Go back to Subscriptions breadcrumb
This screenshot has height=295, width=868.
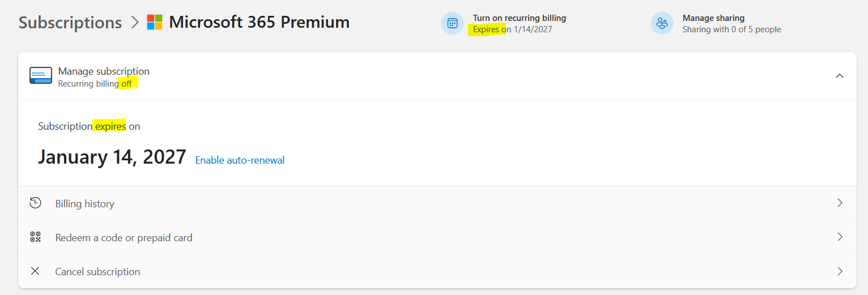(70, 23)
